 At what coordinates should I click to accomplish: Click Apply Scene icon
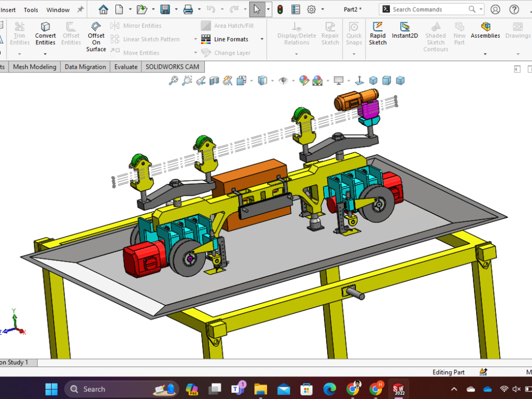(x=318, y=80)
